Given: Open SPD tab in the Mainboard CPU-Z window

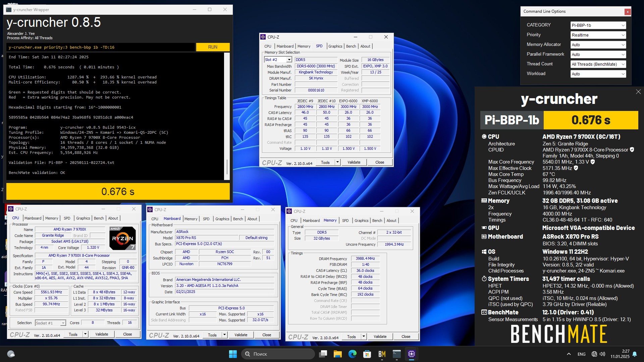Looking at the screenshot, I should coord(206,219).
